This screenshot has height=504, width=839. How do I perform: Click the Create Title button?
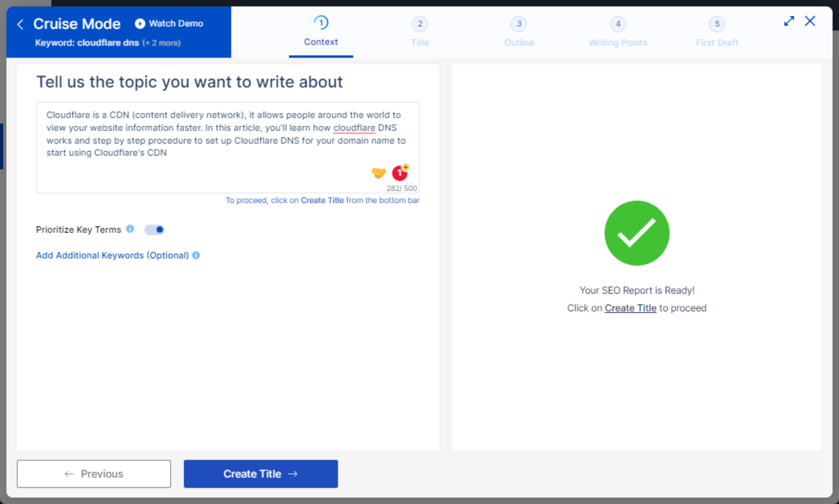click(261, 474)
